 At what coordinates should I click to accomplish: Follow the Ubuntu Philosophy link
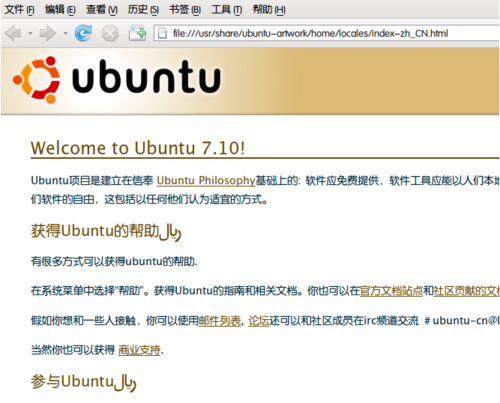[x=206, y=180]
